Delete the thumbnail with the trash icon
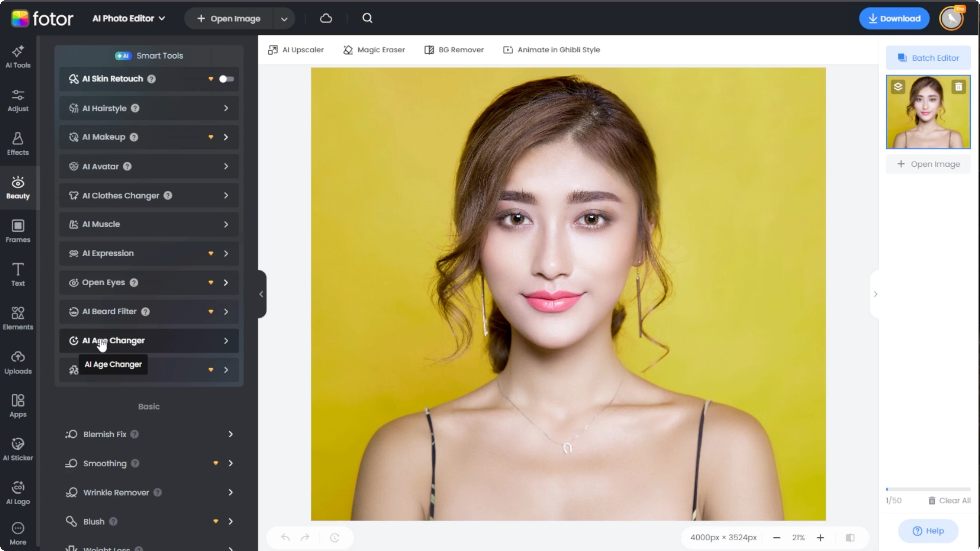The height and width of the screenshot is (551, 980). coord(959,87)
